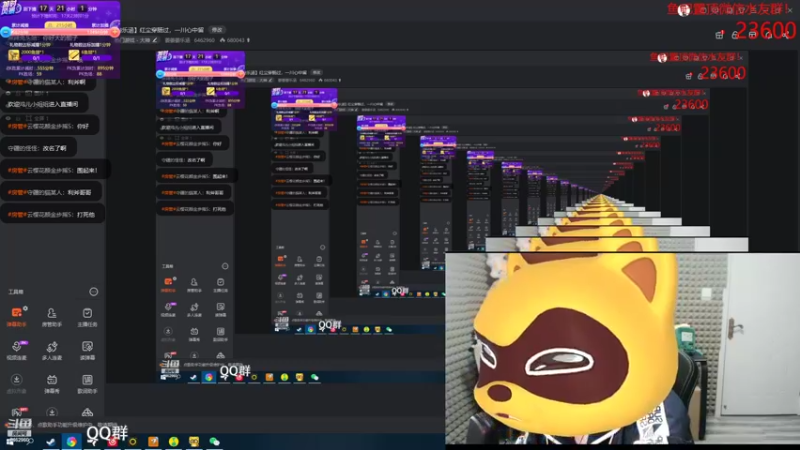The height and width of the screenshot is (450, 800).
Task: Close the red banner with the × button
Action: (x=789, y=9)
